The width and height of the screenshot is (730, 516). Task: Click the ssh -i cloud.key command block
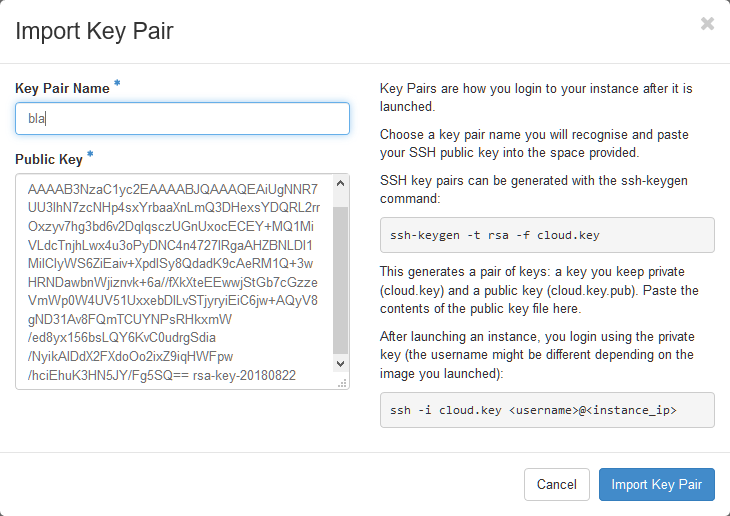pyautogui.click(x=547, y=410)
